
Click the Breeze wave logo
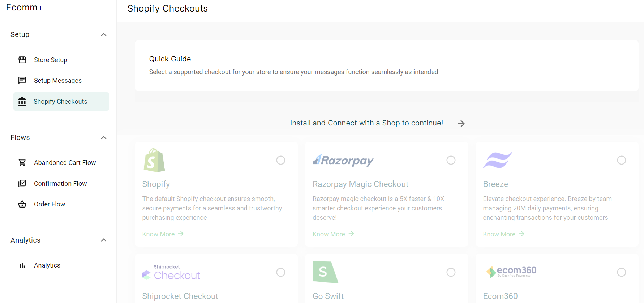pos(497,160)
